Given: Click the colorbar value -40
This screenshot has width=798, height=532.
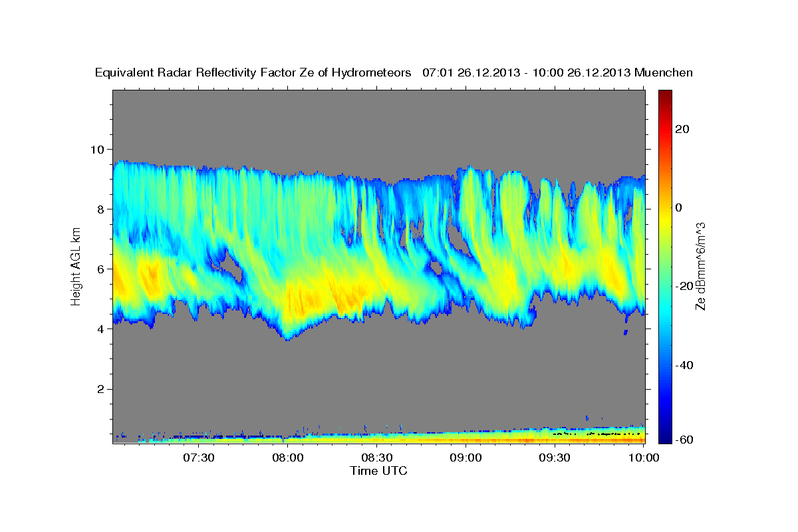Looking at the screenshot, I should pos(683,365).
